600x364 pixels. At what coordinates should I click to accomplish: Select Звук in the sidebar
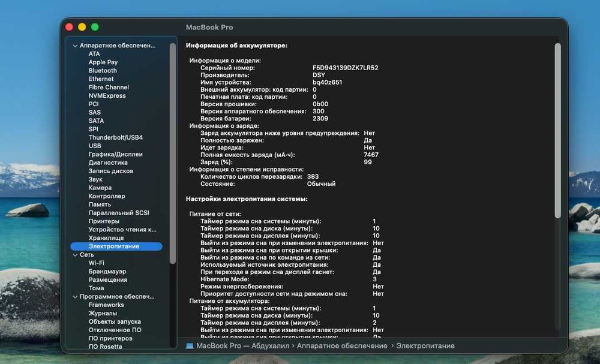(x=95, y=180)
